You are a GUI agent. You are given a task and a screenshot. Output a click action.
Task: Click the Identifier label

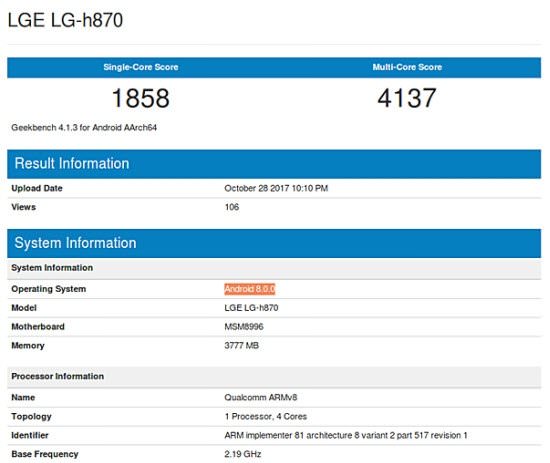(30, 435)
